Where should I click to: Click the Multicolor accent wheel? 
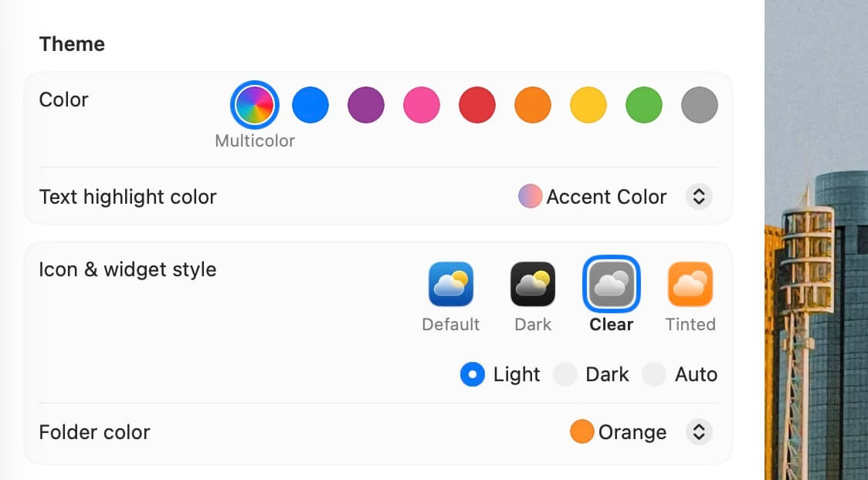click(x=255, y=105)
